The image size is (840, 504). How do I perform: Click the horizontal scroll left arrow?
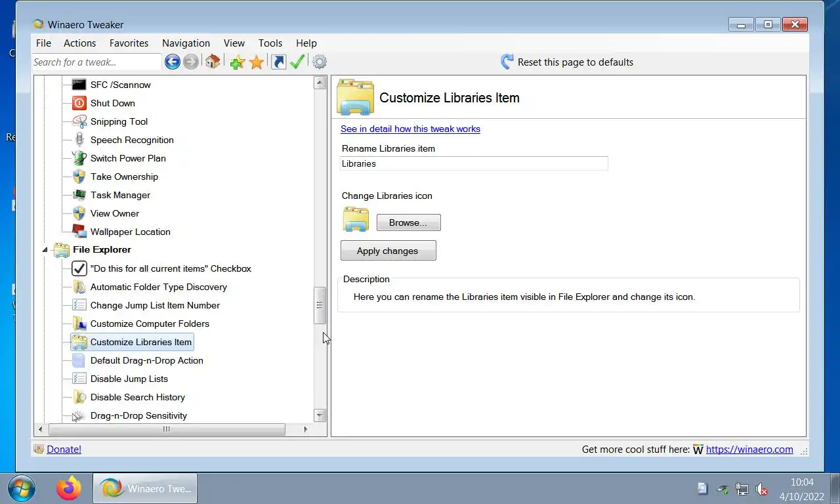[x=41, y=429]
